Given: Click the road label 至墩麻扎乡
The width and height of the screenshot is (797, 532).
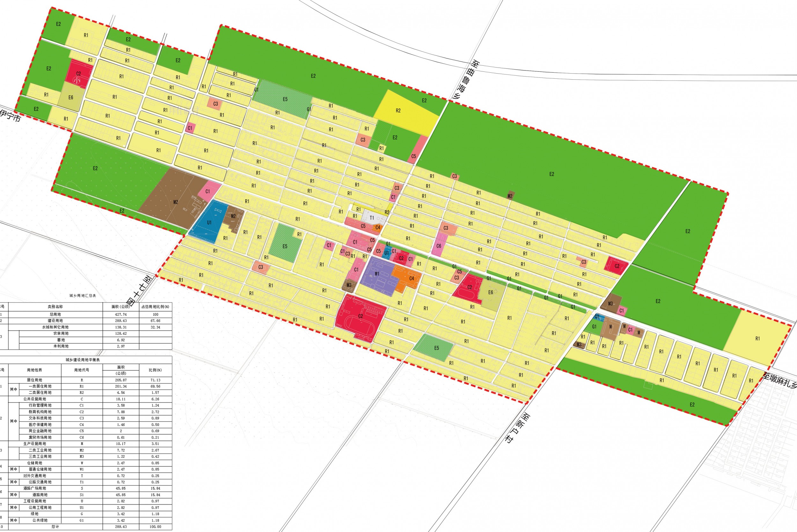Looking at the screenshot, I should [779, 380].
